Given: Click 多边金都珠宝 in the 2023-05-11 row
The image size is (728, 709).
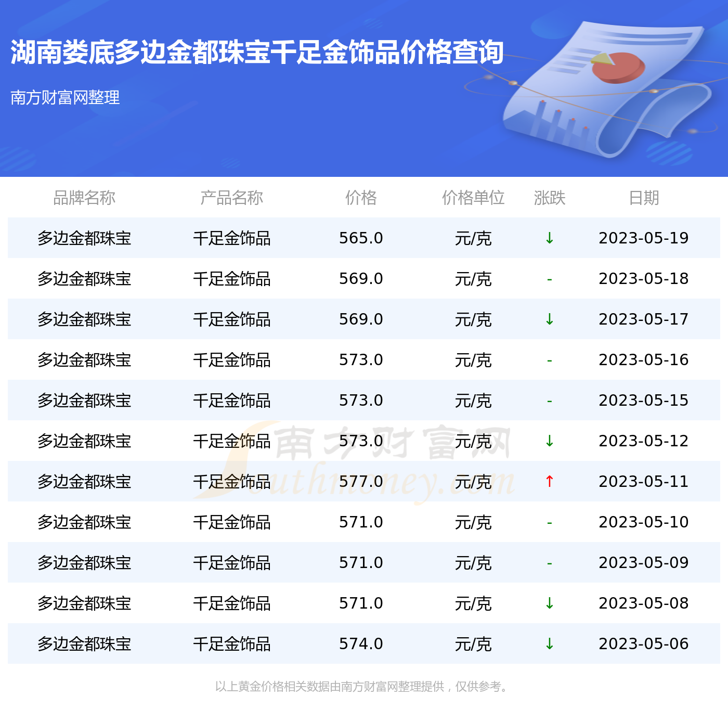Looking at the screenshot, I should [84, 482].
